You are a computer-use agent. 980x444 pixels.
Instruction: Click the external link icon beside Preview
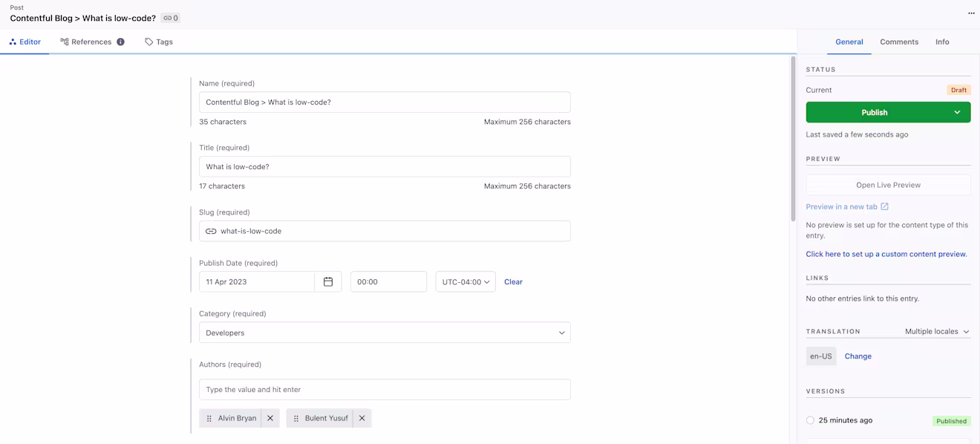click(884, 206)
